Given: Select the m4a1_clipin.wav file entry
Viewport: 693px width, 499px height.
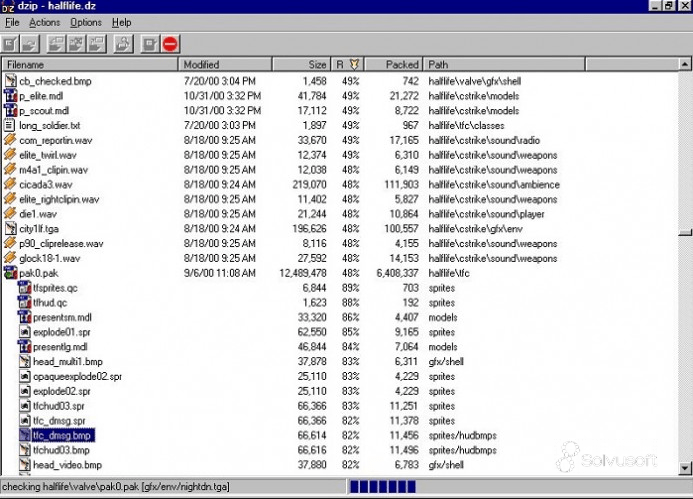Looking at the screenshot, I should (x=53, y=170).
